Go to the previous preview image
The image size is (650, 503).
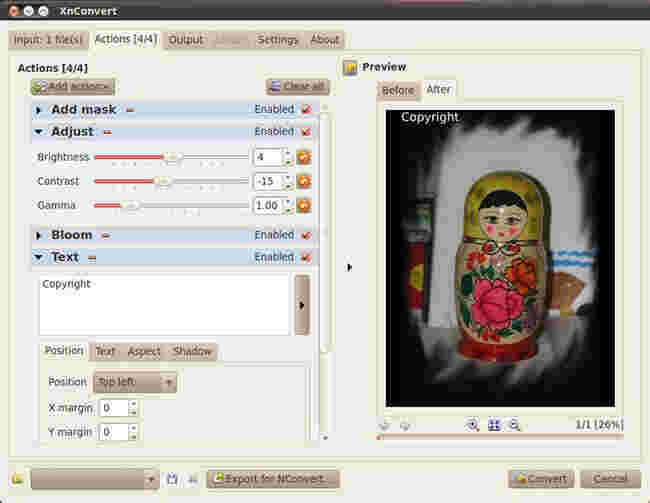[x=385, y=426]
